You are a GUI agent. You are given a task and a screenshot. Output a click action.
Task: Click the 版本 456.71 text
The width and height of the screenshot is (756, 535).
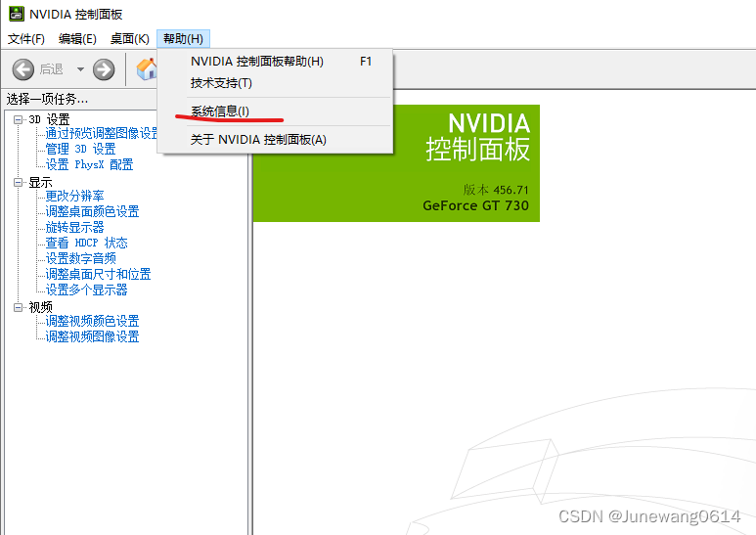pyautogui.click(x=496, y=190)
